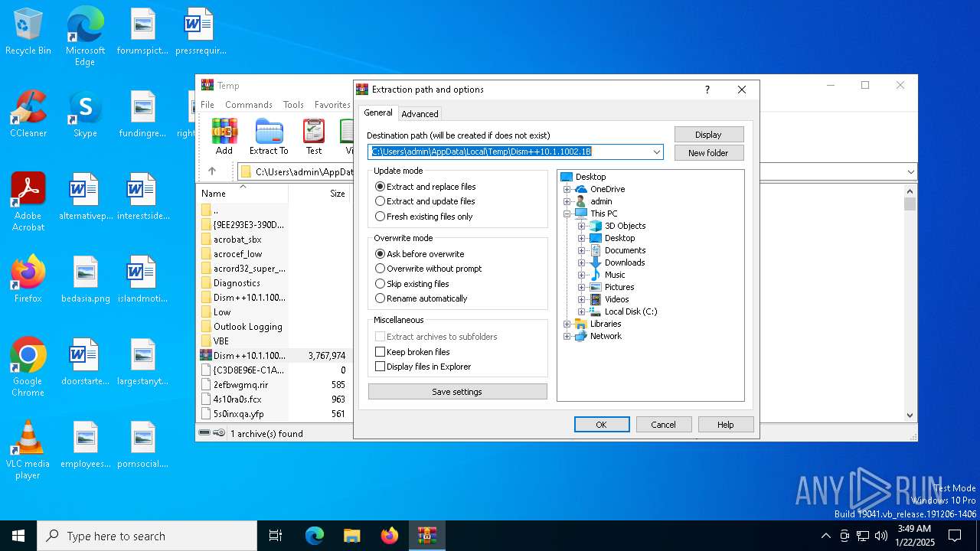Open the destination path dropdown arrow
The width and height of the screenshot is (980, 551).
tap(656, 152)
